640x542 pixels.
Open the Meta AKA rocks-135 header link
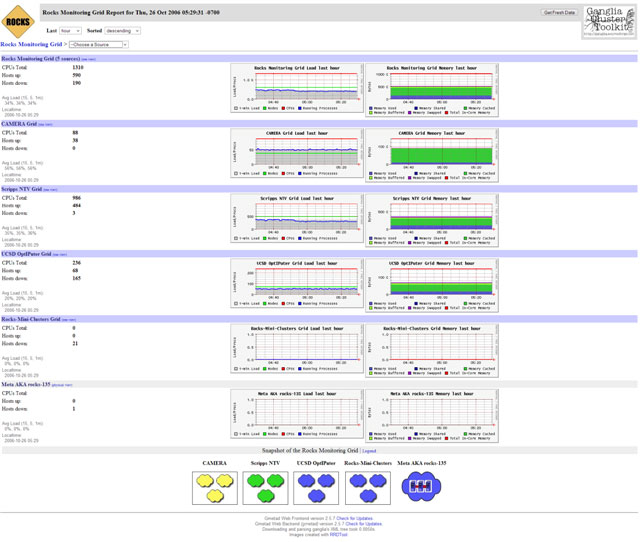coord(26,384)
